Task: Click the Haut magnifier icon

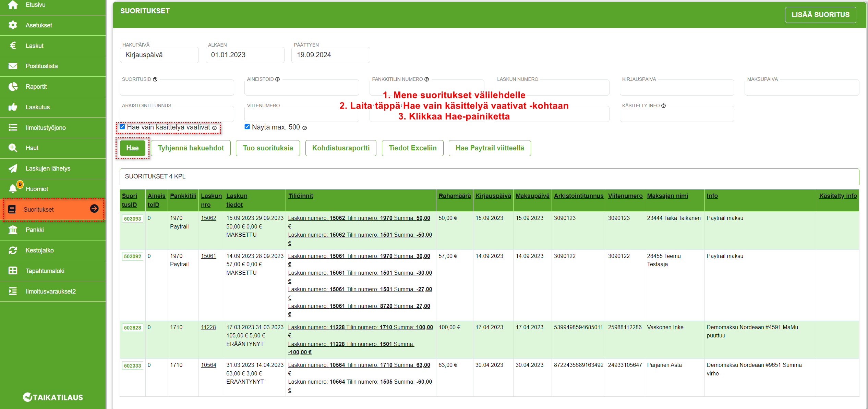Action: click(13, 148)
